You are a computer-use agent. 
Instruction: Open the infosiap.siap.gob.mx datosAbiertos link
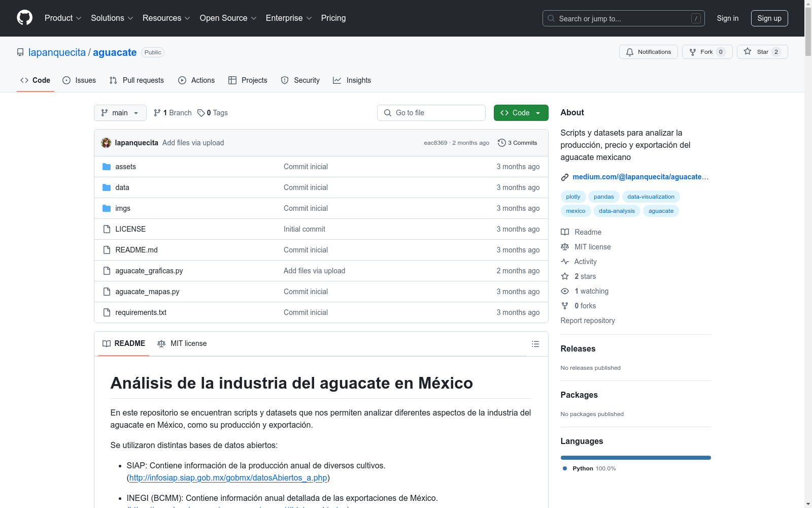tap(228, 478)
